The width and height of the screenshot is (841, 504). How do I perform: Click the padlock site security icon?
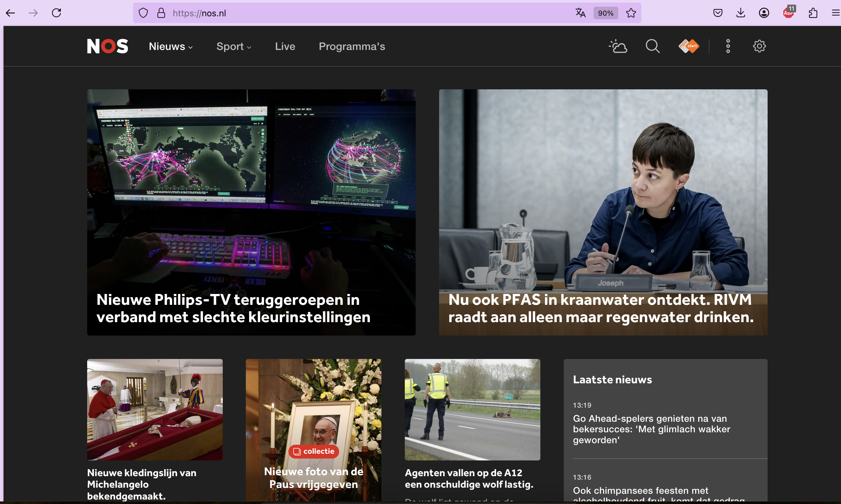[161, 13]
